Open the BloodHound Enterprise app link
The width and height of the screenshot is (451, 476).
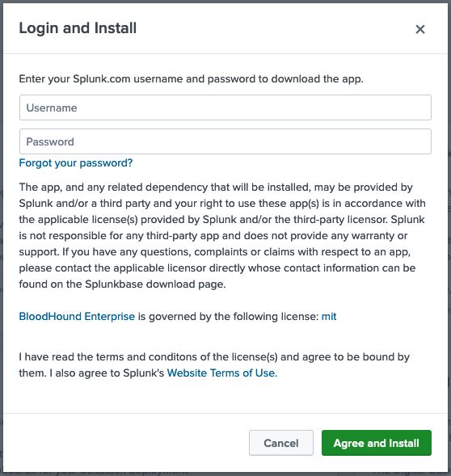[77, 316]
